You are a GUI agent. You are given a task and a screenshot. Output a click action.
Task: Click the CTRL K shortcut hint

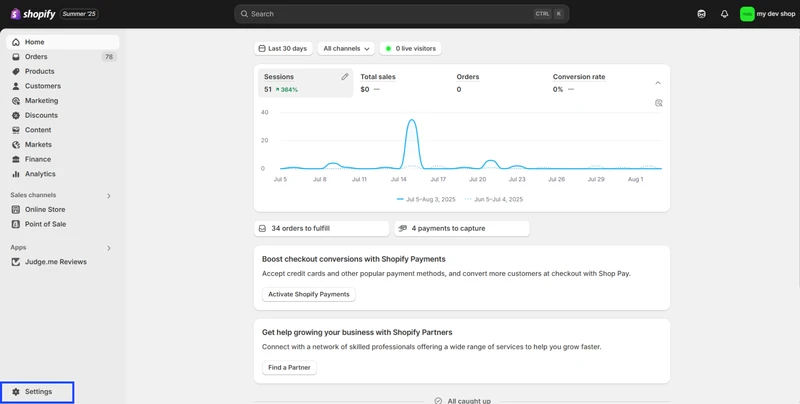tap(548, 14)
